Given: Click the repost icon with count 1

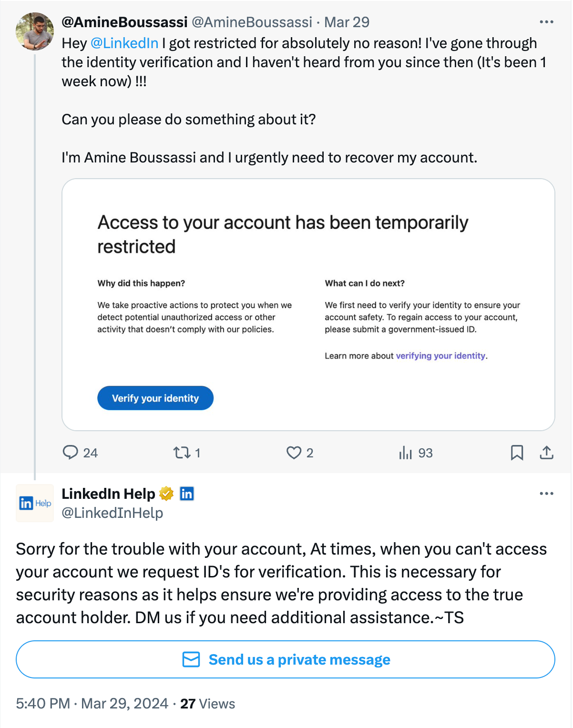Looking at the screenshot, I should pos(182,452).
